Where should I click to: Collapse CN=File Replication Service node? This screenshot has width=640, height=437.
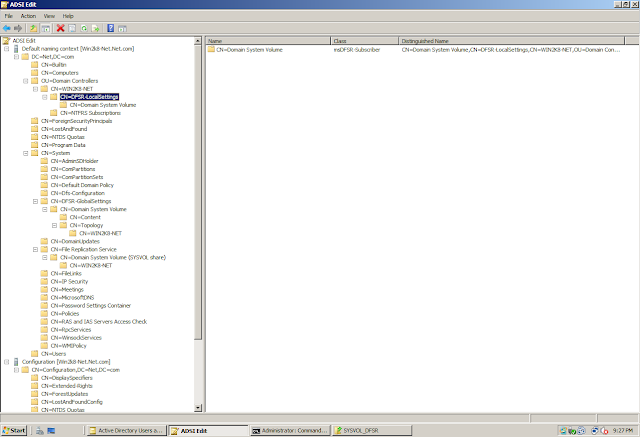point(36,249)
